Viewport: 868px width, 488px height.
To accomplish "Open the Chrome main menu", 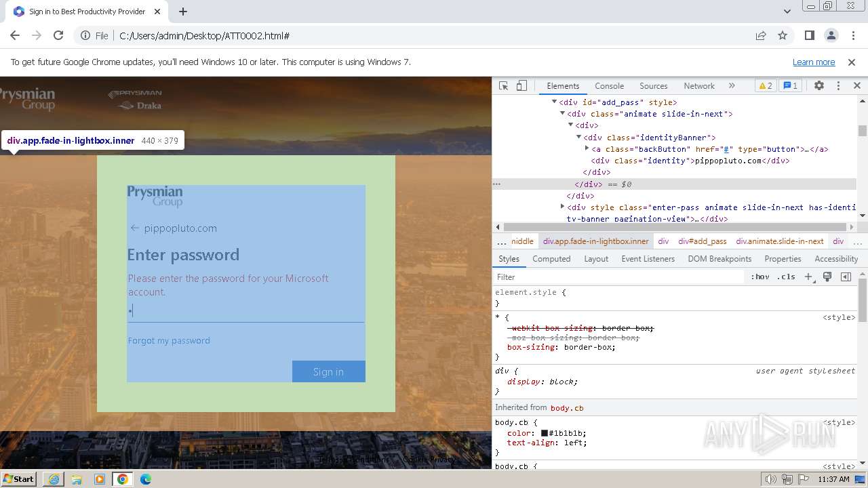I will tap(852, 35).
